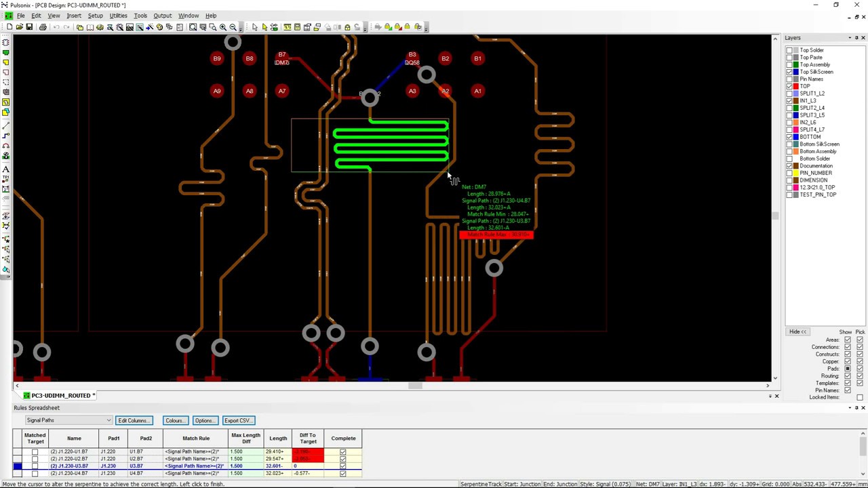Click the Max Length Diff column header

245,438
